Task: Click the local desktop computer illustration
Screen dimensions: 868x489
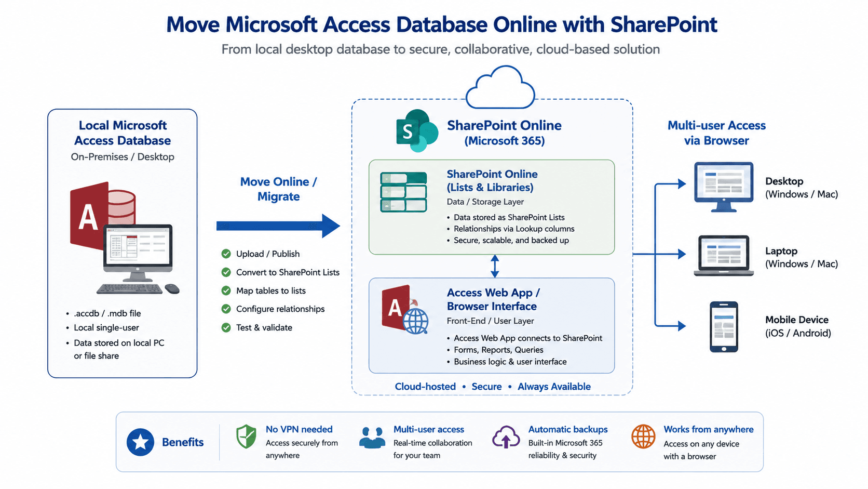Action: [x=138, y=259]
